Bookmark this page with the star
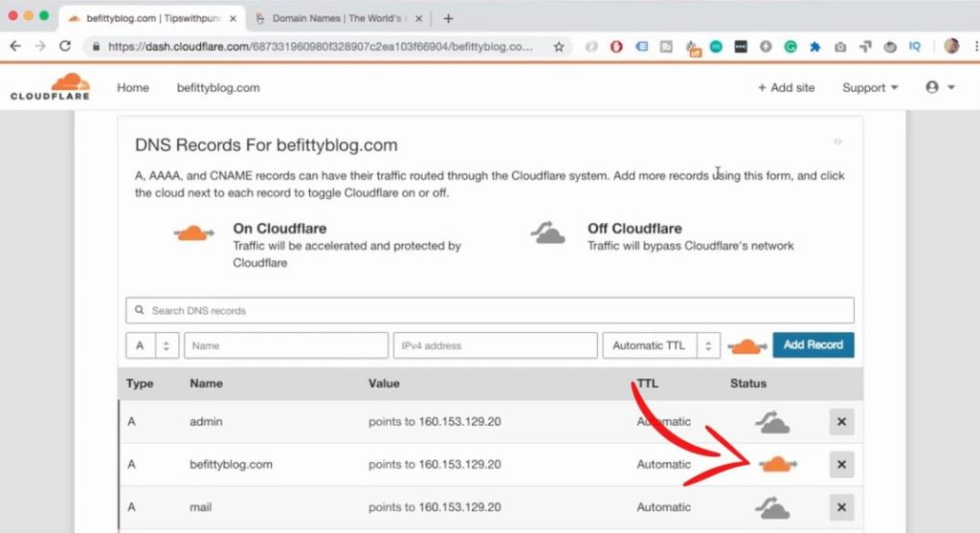The image size is (980, 533). (559, 46)
